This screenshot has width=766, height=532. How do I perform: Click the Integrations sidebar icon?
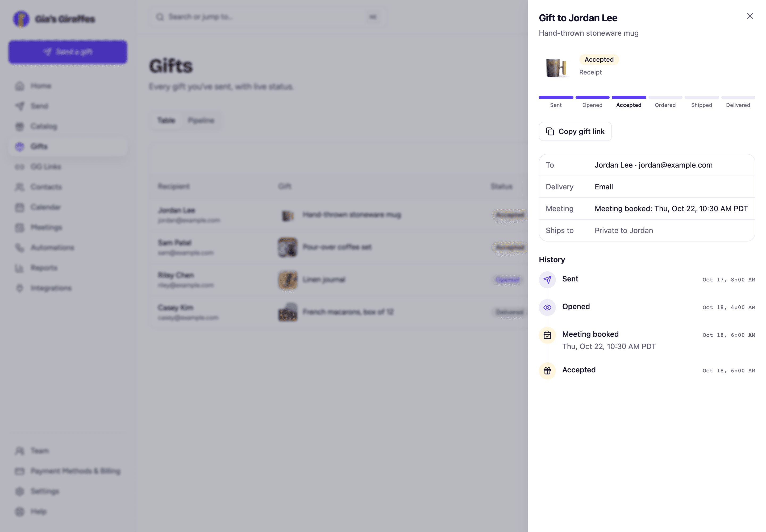20,288
